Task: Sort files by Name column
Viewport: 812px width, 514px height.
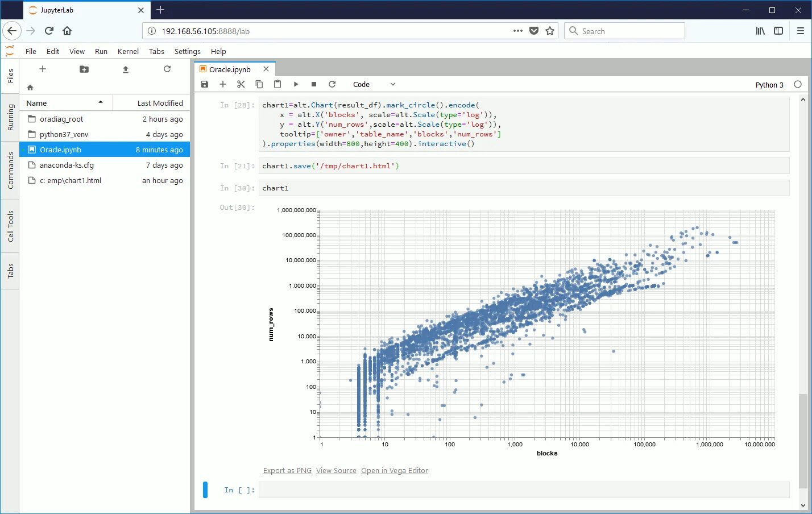Action: (65, 103)
